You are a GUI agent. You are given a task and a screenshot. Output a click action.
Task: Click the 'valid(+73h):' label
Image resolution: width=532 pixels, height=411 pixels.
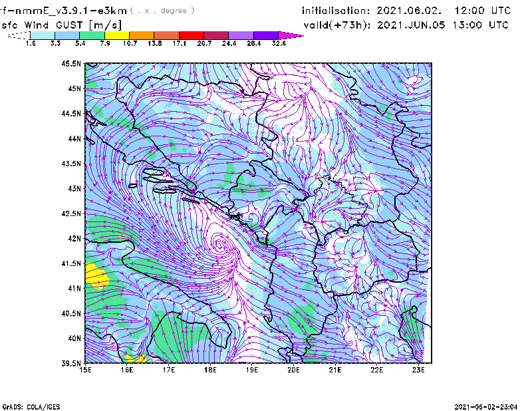337,25
